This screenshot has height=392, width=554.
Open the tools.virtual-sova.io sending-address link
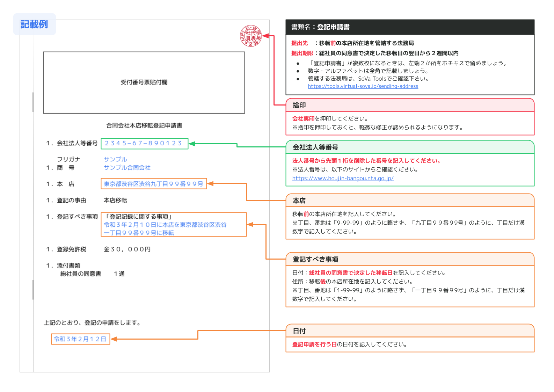tap(363, 86)
